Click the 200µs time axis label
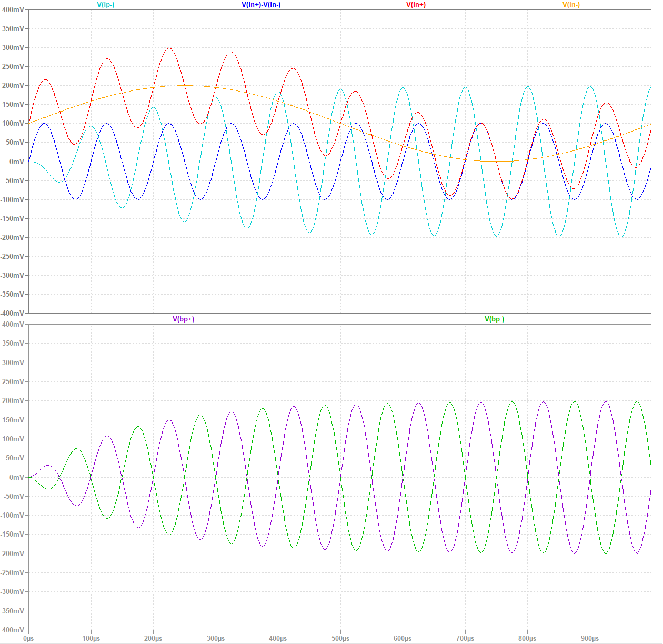 click(x=153, y=639)
